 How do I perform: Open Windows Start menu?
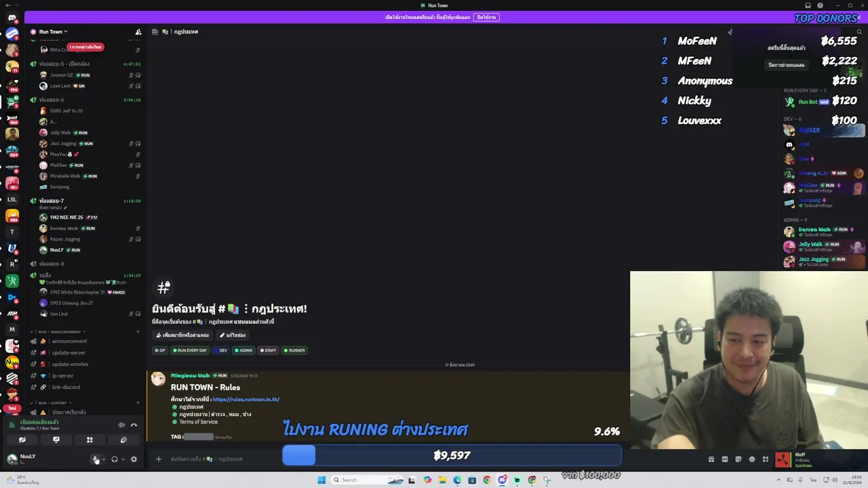coord(321,480)
